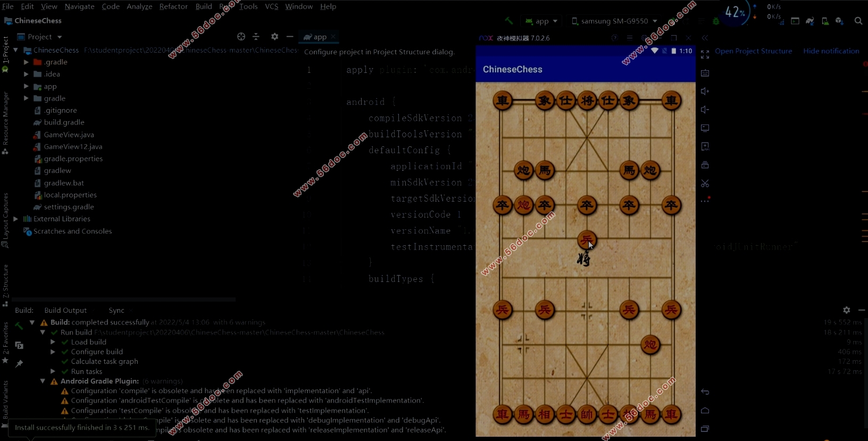868x441 pixels.
Task: Click Open Project Structure link
Action: tap(753, 51)
